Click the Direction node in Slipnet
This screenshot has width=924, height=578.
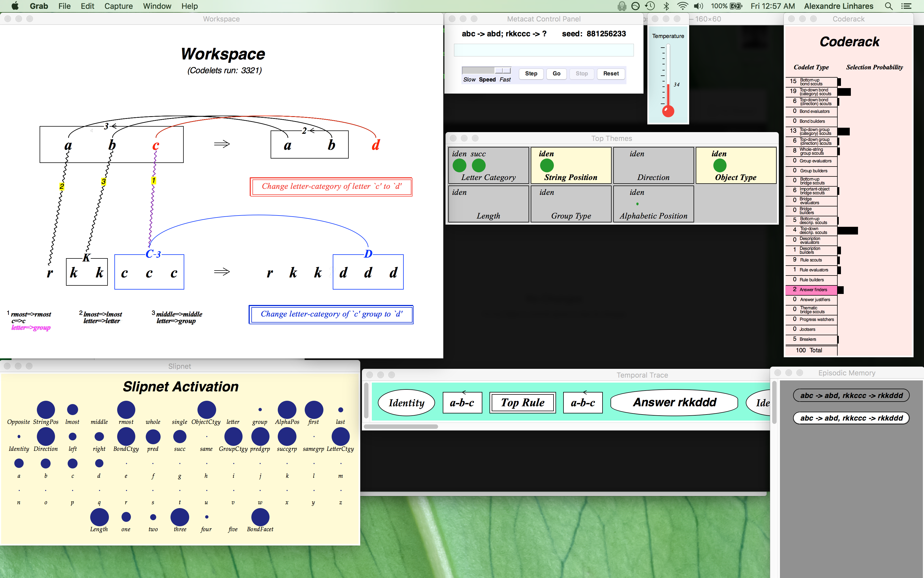click(x=46, y=437)
